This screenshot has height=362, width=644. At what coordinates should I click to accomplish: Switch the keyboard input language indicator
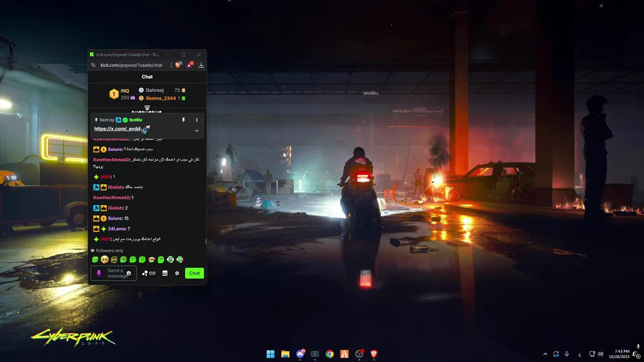coord(580,354)
